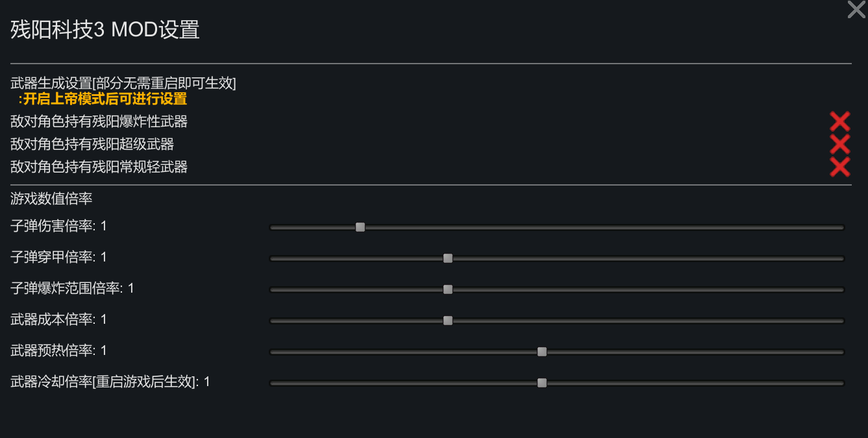This screenshot has height=438, width=868.
Task: Click the 子弹伤害倍率 slider handle
Action: tap(360, 227)
